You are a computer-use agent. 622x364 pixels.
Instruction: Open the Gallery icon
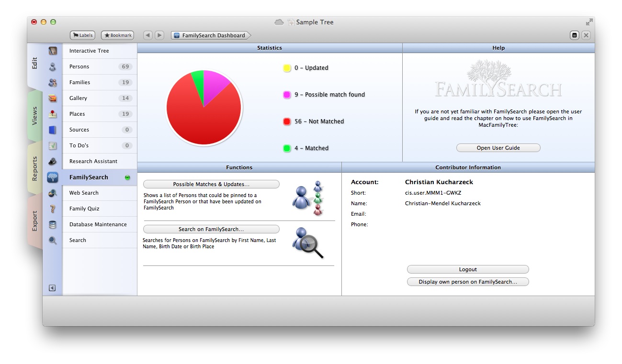[53, 98]
